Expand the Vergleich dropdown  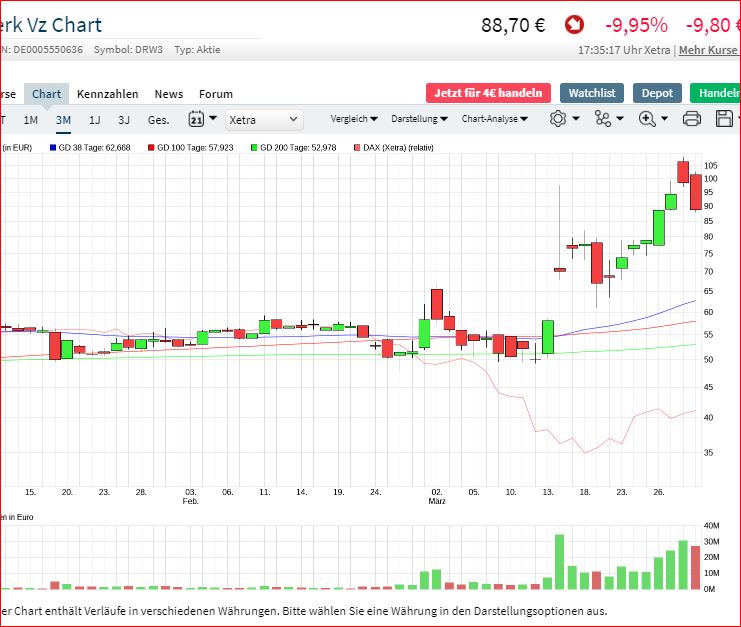click(354, 119)
